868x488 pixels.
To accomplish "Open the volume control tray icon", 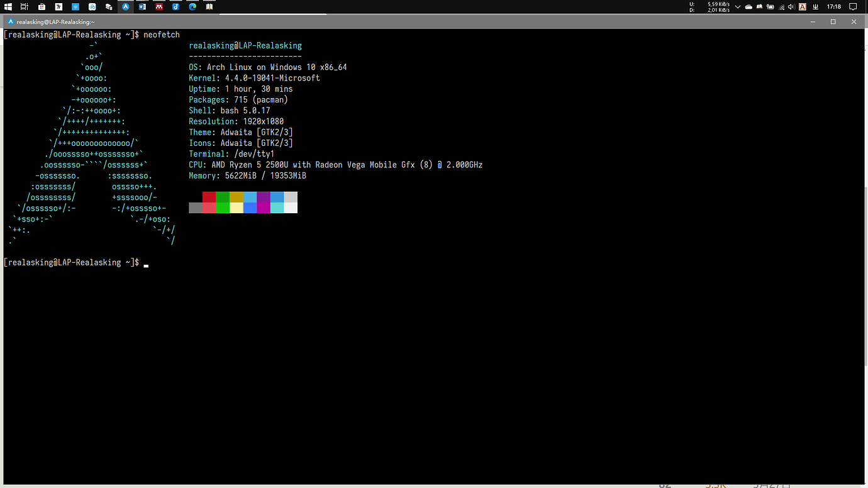I will coord(791,7).
